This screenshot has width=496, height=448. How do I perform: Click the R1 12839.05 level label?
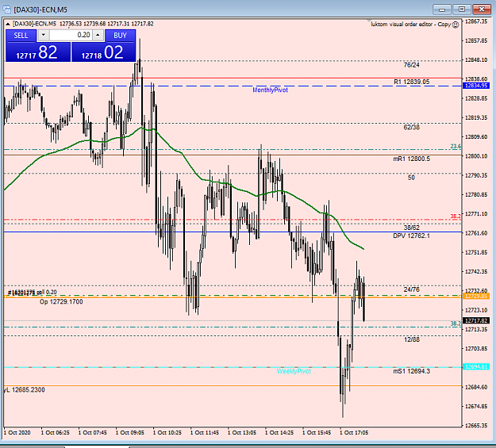pyautogui.click(x=412, y=82)
